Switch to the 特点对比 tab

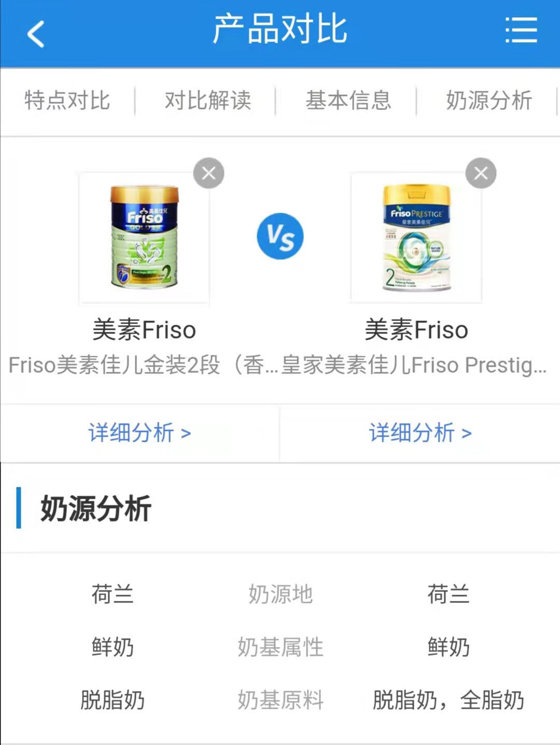tap(67, 101)
